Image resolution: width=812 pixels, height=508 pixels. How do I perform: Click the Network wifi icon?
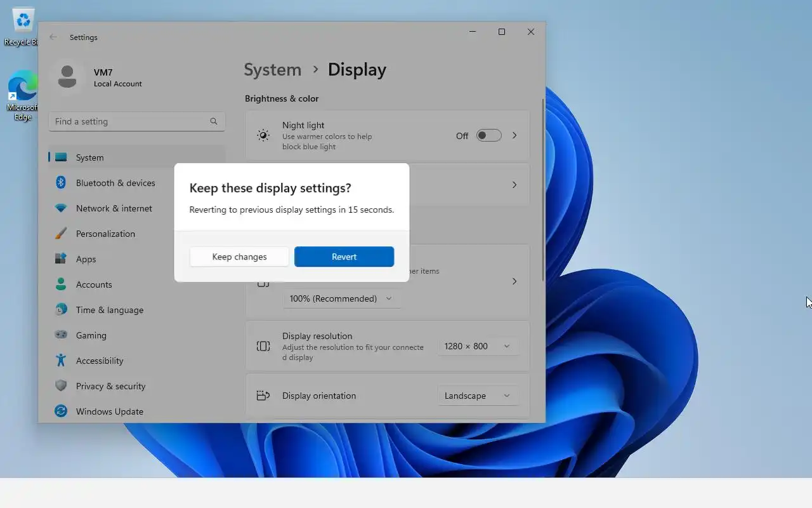point(61,208)
